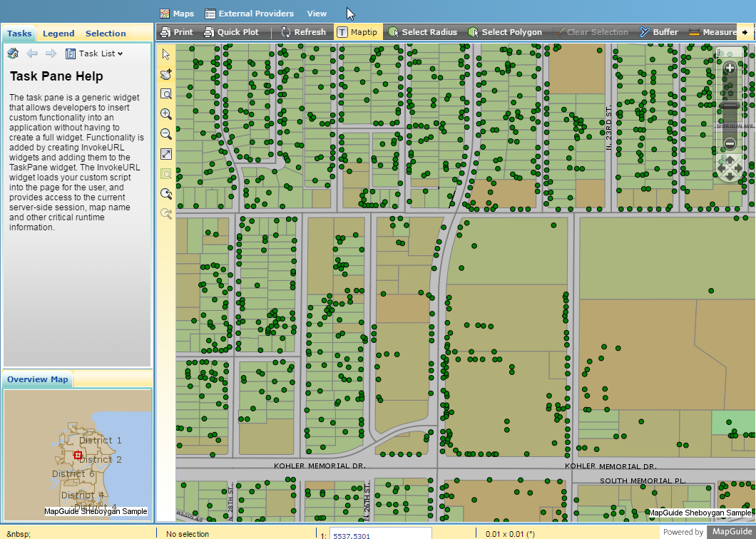Click the task pane forward arrow
This screenshot has width=756, height=539.
51,53
